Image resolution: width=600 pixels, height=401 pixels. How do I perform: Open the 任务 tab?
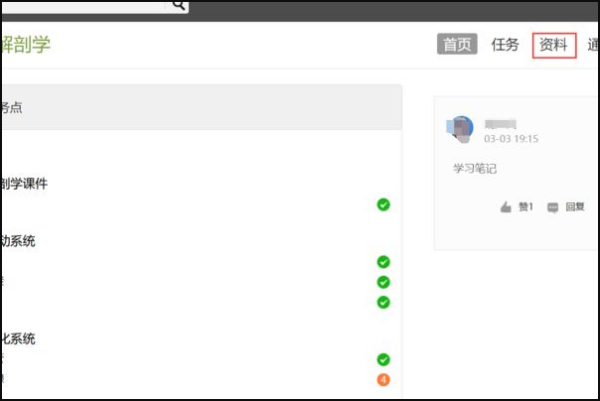pyautogui.click(x=505, y=45)
